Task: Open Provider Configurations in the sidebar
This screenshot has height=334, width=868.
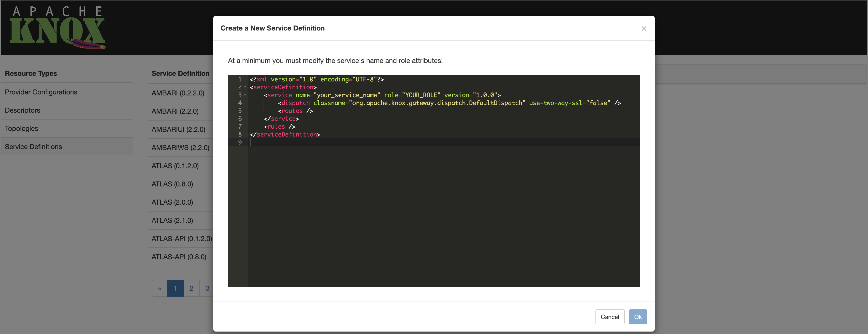Action: pos(41,92)
